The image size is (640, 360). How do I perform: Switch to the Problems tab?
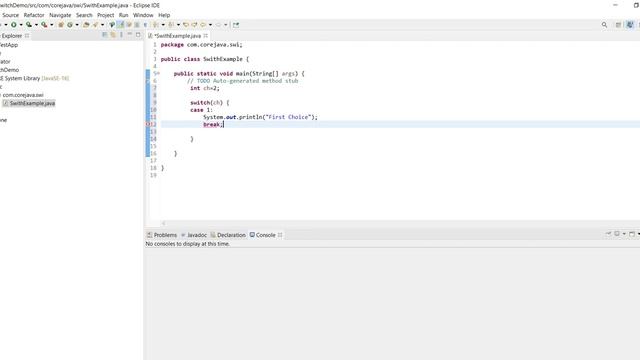pyautogui.click(x=162, y=235)
